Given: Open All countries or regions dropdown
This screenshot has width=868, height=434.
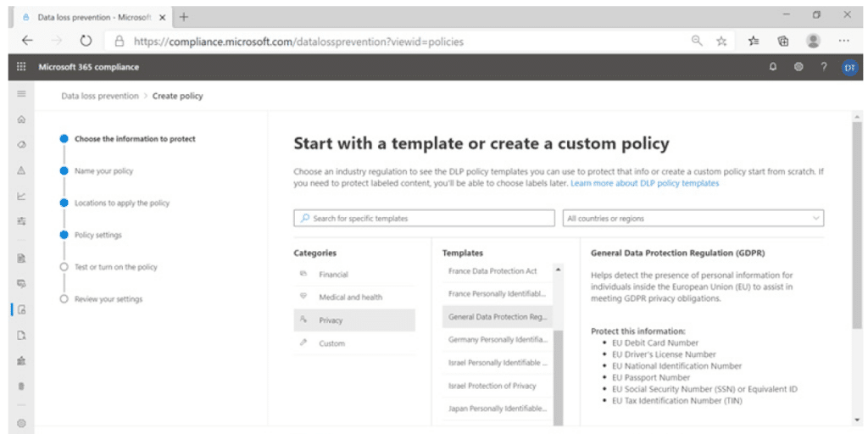Looking at the screenshot, I should [x=693, y=218].
